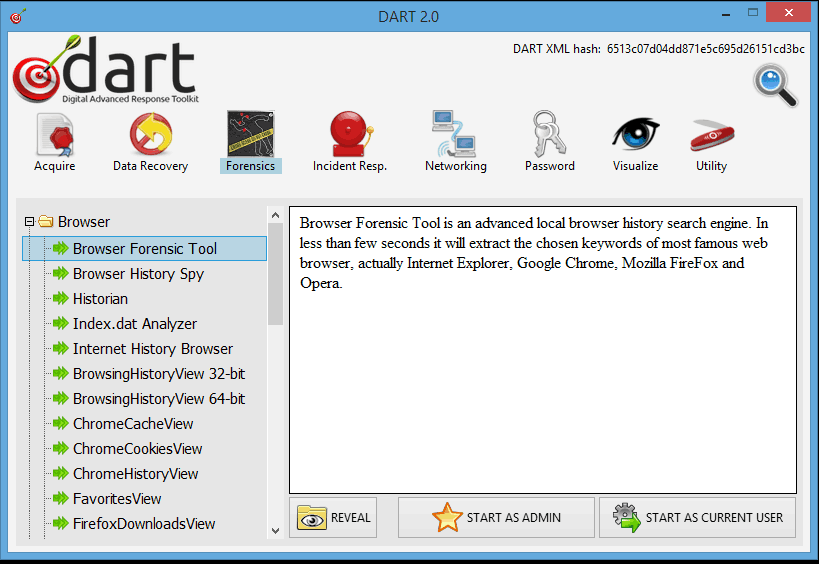Click the magnifying glass search icon
This screenshot has width=819, height=564.
click(x=775, y=85)
